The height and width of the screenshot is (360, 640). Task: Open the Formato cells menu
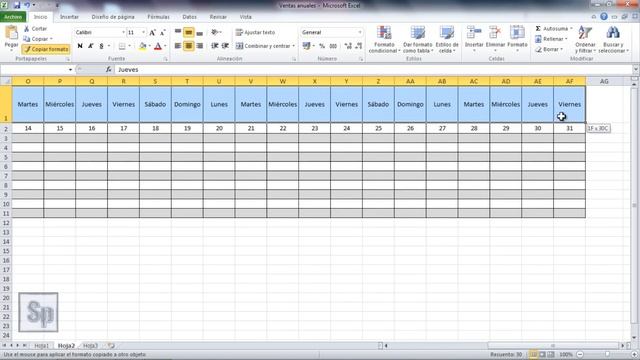[x=517, y=38]
